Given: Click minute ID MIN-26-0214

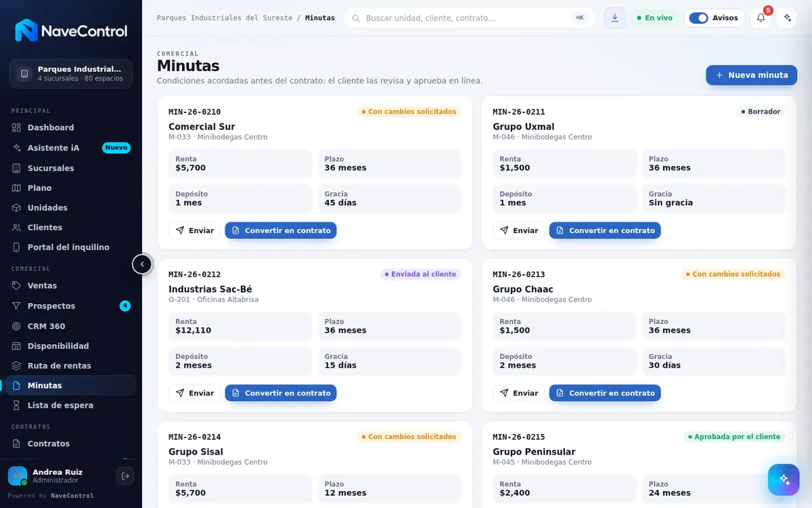Looking at the screenshot, I should click(195, 437).
